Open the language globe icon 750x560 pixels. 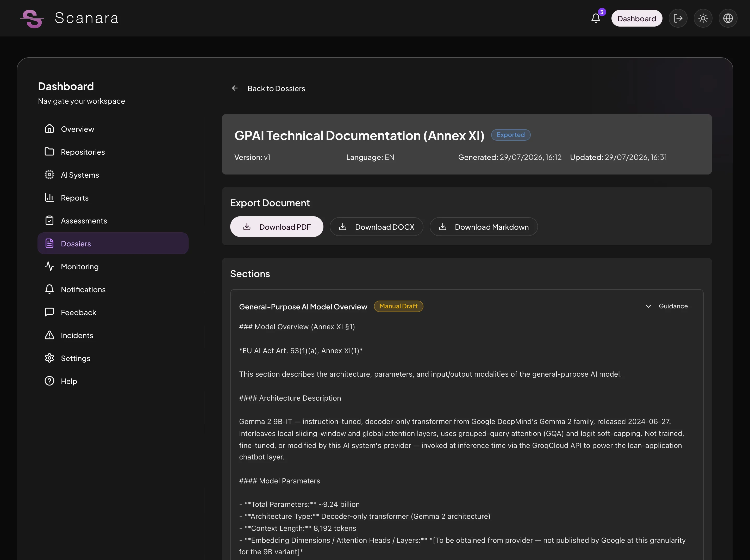point(728,18)
